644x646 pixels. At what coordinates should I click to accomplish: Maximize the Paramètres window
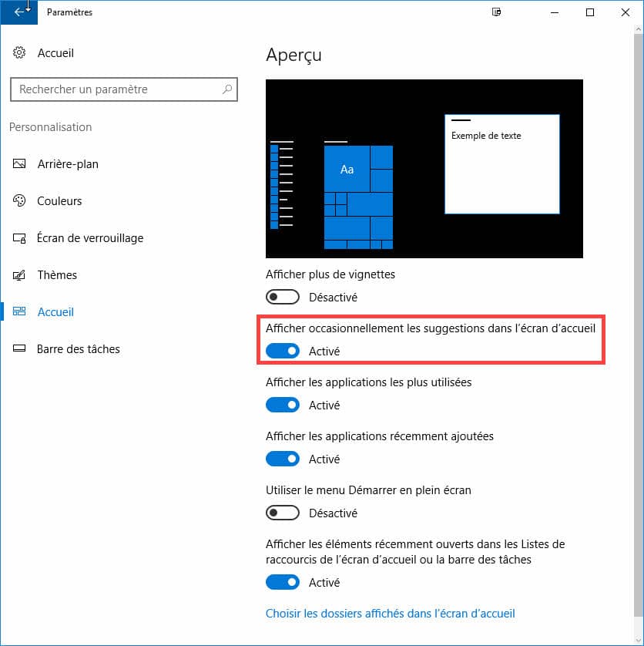(x=590, y=12)
